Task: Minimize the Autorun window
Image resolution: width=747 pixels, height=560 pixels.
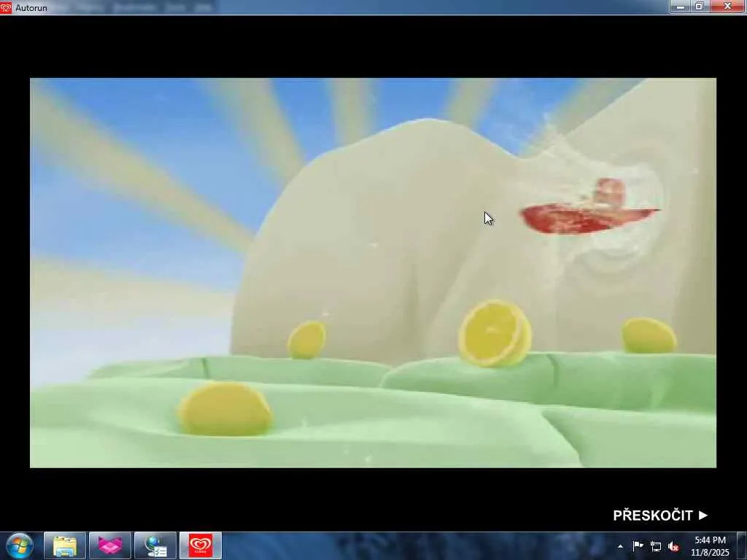Action: click(x=681, y=7)
